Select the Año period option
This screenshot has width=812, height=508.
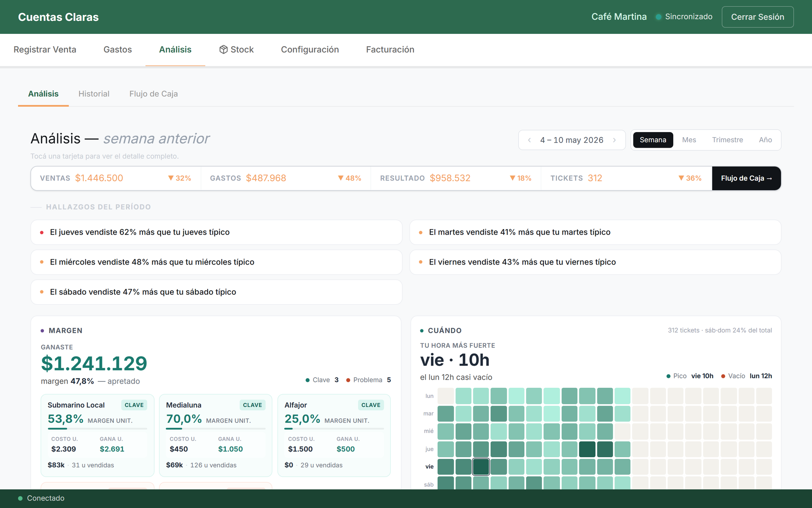[x=765, y=140]
